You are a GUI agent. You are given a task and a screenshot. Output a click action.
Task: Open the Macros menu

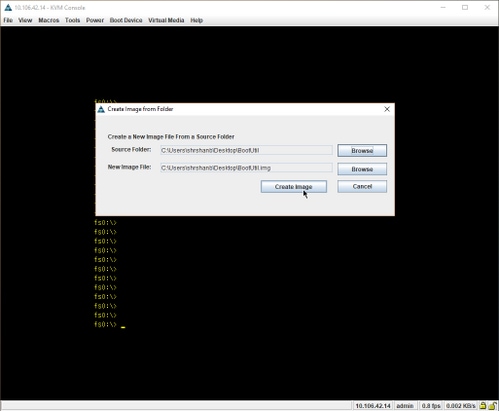tap(49, 20)
